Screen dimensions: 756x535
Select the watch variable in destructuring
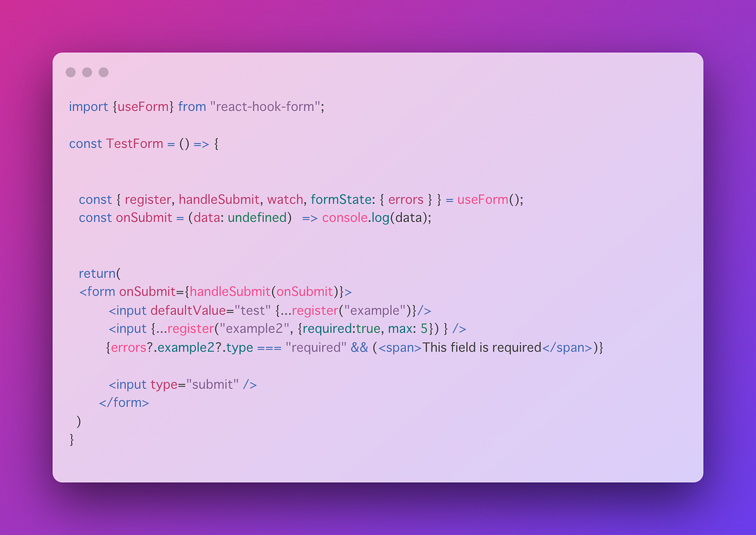[x=285, y=199]
